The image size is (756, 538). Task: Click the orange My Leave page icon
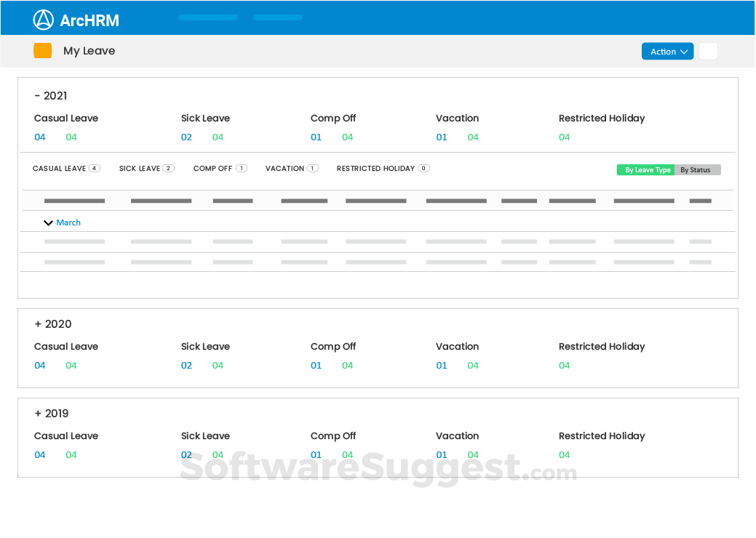pyautogui.click(x=41, y=50)
